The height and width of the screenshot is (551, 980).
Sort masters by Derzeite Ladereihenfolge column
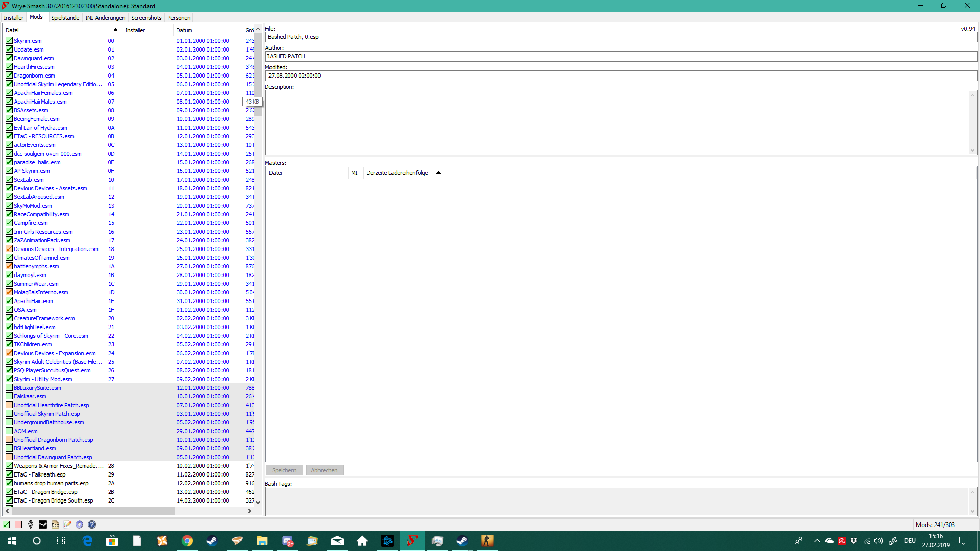click(x=403, y=173)
